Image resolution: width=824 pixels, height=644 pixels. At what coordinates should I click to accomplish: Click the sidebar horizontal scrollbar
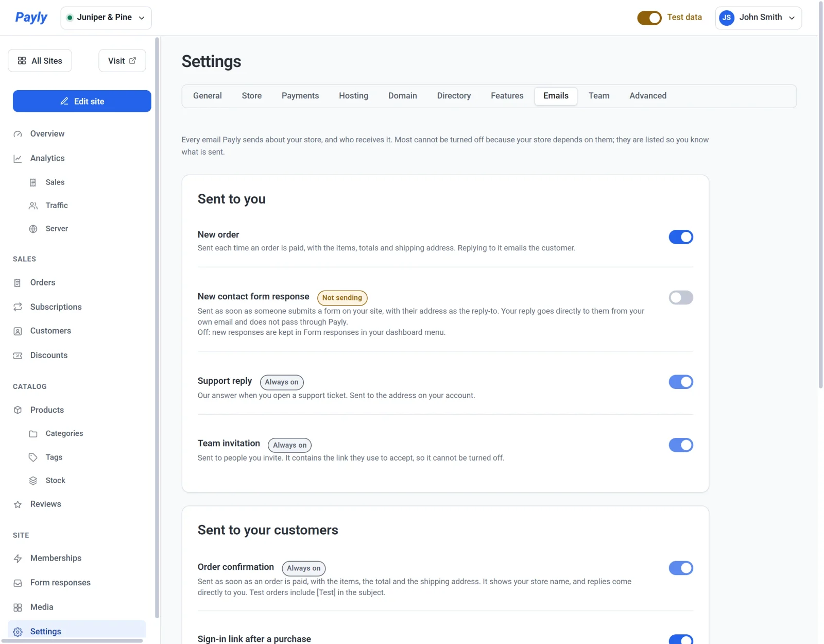pos(72,641)
